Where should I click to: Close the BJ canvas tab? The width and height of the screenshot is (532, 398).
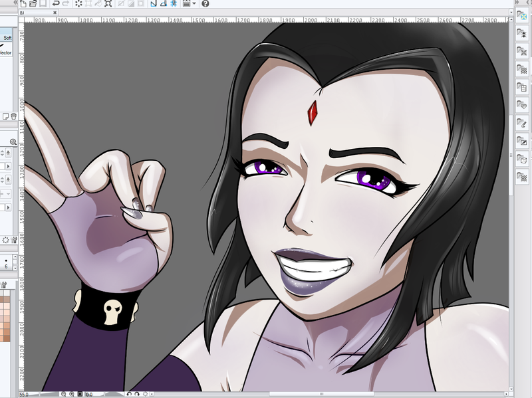tap(55, 13)
